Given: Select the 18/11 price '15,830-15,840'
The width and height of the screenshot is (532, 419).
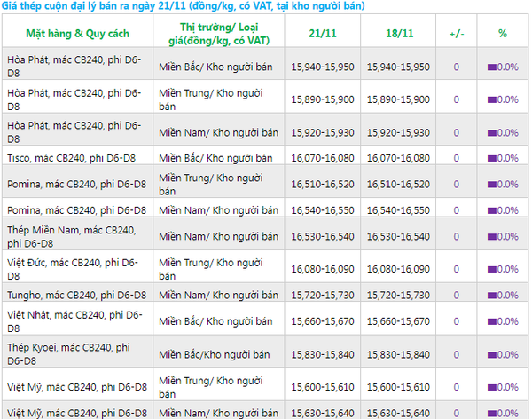Looking at the screenshot, I should (x=398, y=354).
